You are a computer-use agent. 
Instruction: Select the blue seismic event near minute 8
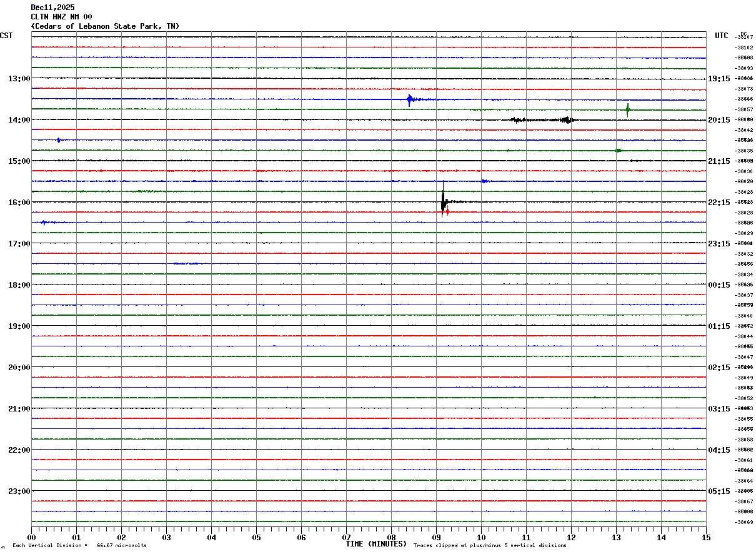410,99
